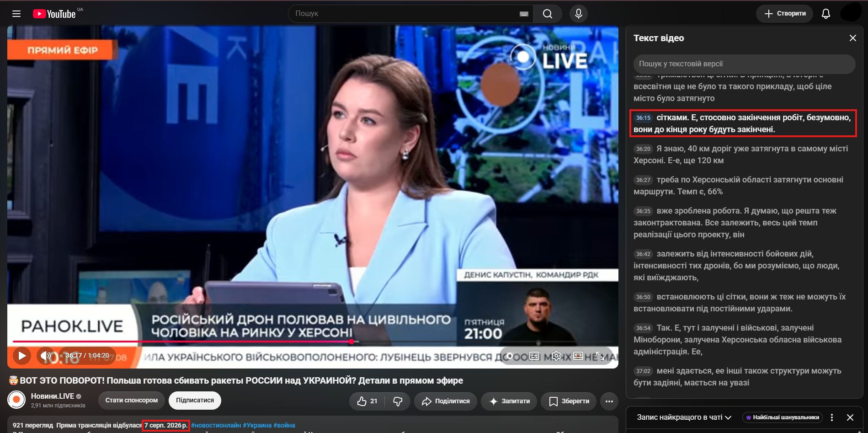Open the account avatar menu

coord(851,13)
